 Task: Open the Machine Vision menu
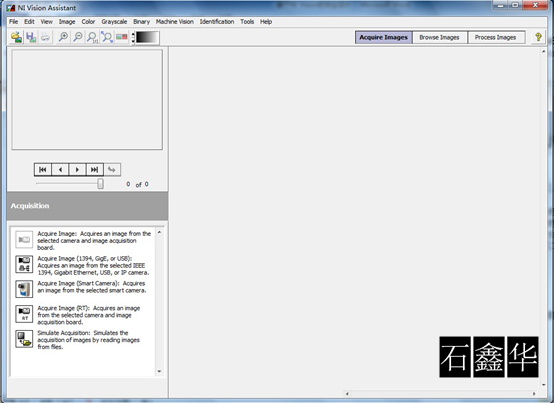pyautogui.click(x=175, y=22)
